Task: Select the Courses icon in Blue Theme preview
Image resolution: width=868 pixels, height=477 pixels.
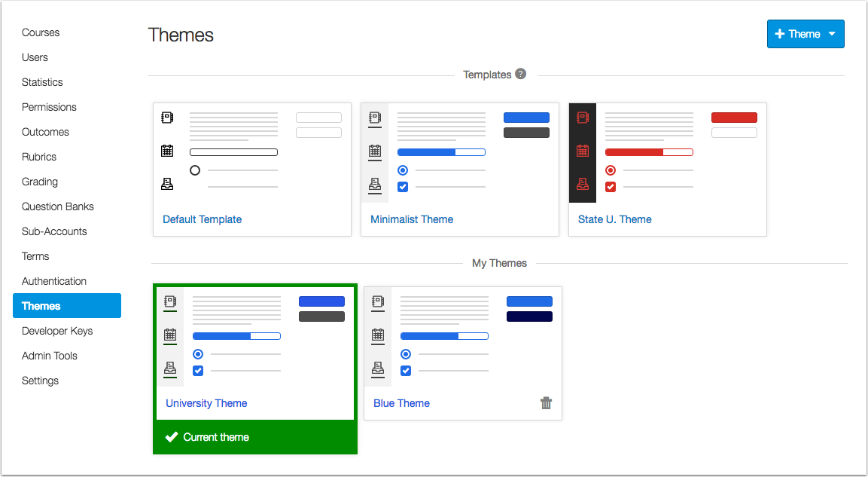Action: pos(377,301)
